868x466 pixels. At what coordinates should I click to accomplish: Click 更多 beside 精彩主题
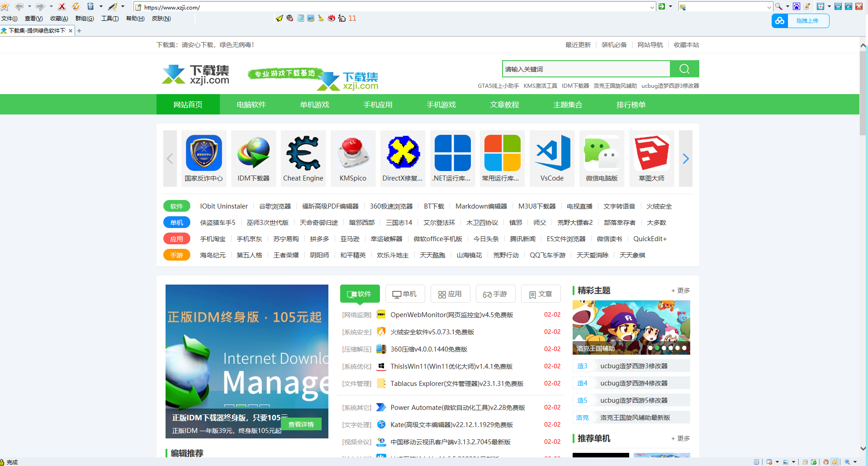click(681, 290)
